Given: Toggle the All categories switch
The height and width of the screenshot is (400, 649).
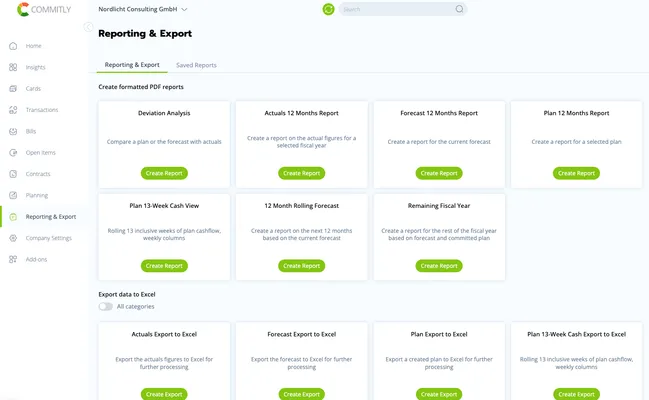Looking at the screenshot, I should pyautogui.click(x=106, y=306).
